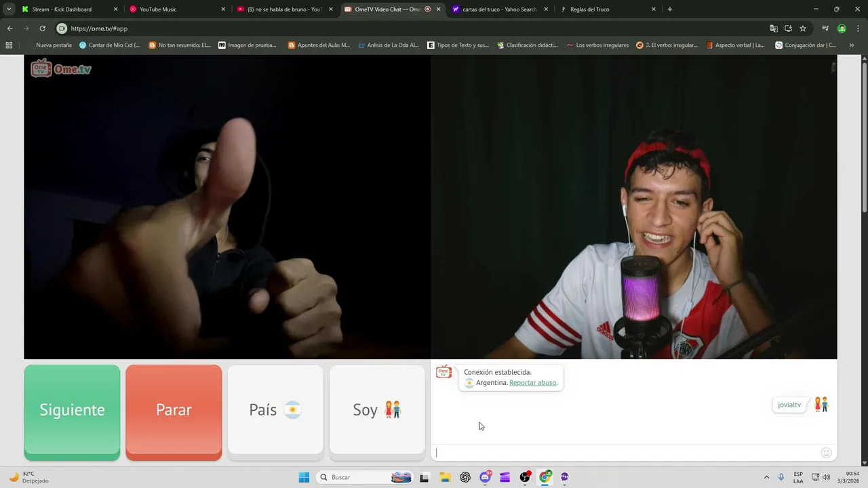
Task: Switch to the no se habla de bruno tab
Action: tap(283, 9)
